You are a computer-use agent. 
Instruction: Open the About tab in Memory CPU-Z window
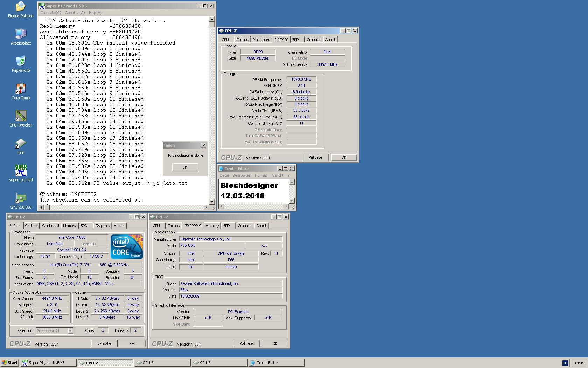[x=330, y=40]
